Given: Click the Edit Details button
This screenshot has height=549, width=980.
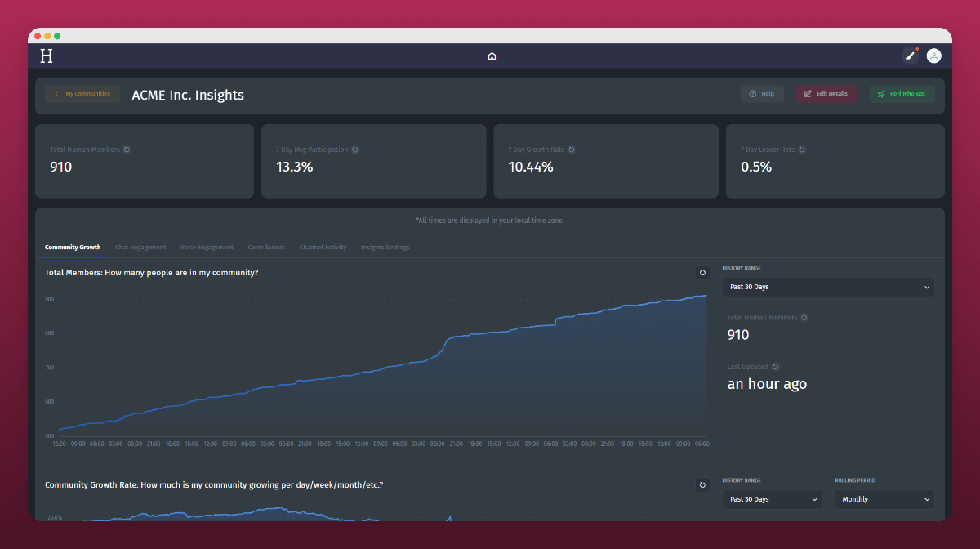Looking at the screenshot, I should [826, 94].
